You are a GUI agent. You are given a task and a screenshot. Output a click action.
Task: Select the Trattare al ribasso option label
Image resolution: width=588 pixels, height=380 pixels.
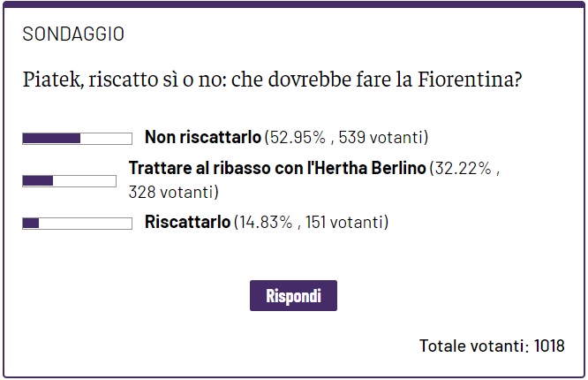tap(277, 168)
